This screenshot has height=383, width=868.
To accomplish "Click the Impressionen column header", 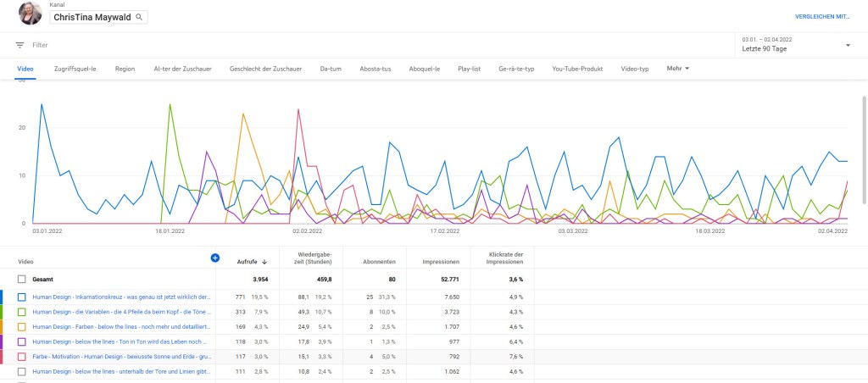I will coord(441,262).
